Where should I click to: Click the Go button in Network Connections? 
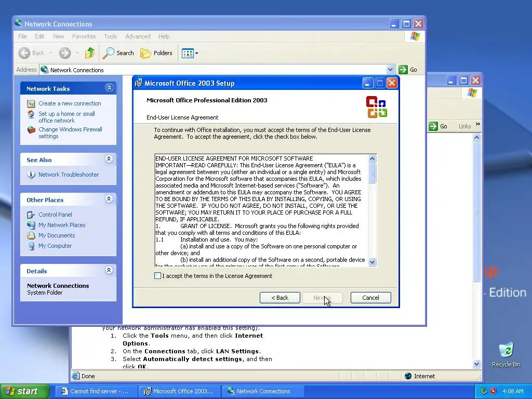click(x=408, y=70)
